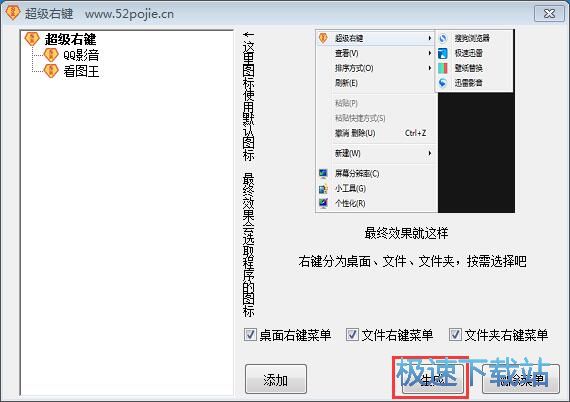Click the www.52pojie.cn title text
570x402 pixels.
click(x=129, y=14)
